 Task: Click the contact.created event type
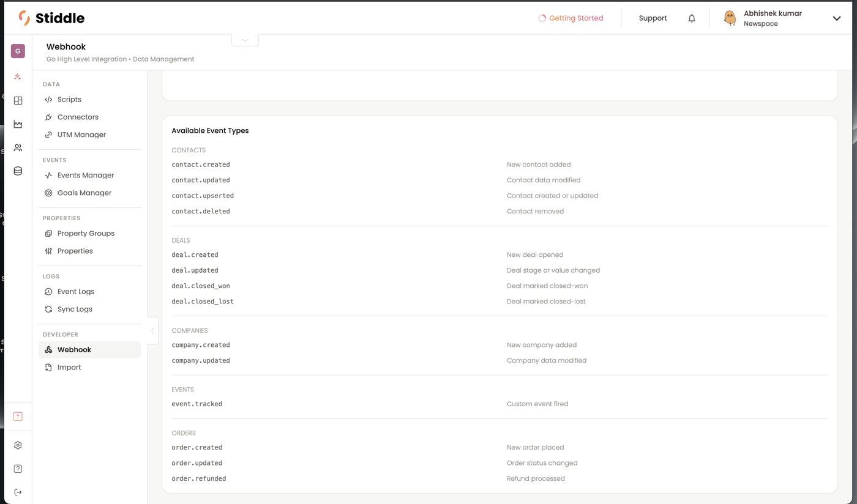(x=201, y=165)
